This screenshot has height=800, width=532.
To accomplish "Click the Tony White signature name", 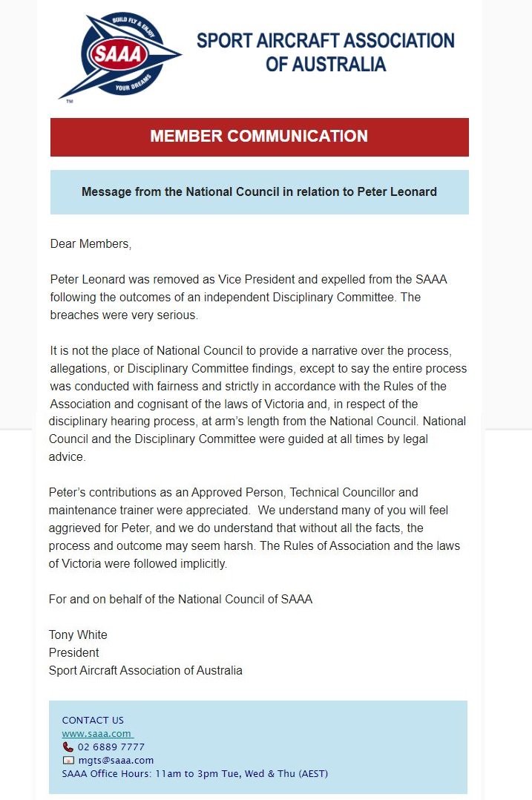I will point(78,635).
